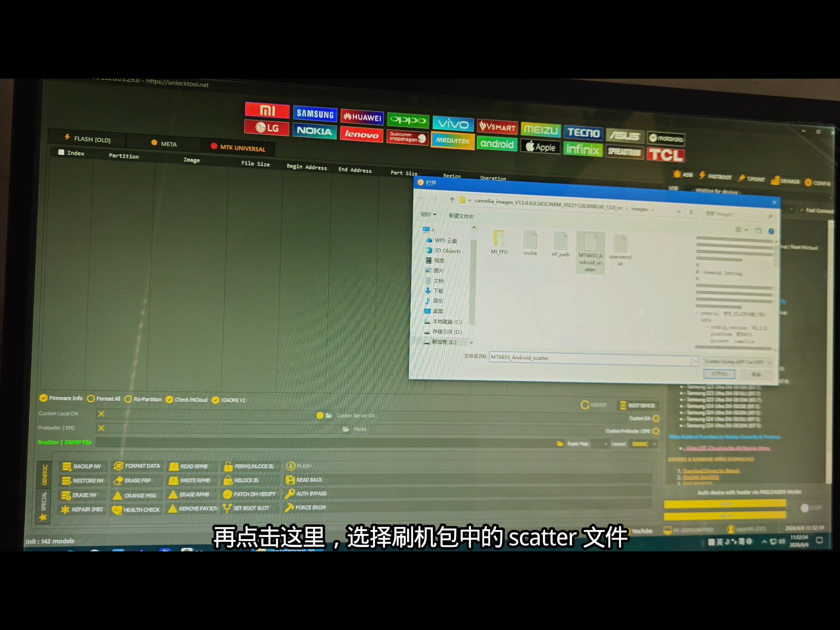Image resolution: width=840 pixels, height=630 pixels.
Task: Click the FORCE BROM button
Action: pyautogui.click(x=305, y=507)
